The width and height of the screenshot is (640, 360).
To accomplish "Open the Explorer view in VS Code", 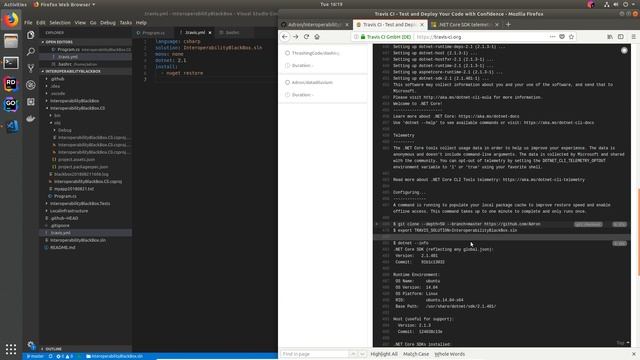I will coord(31,35).
